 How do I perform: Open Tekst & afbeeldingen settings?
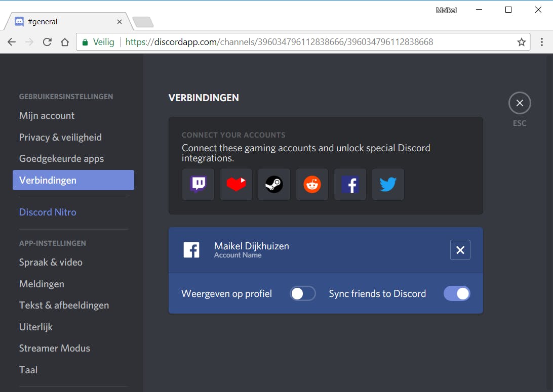73,305
